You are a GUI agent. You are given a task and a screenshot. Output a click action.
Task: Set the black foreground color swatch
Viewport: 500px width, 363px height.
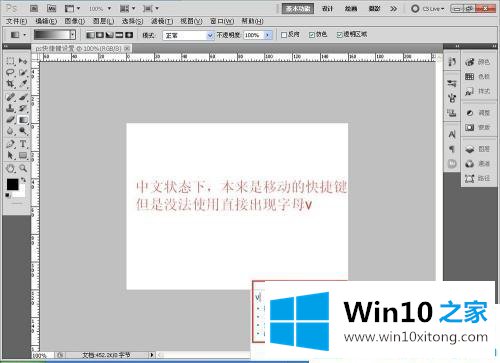point(13,184)
